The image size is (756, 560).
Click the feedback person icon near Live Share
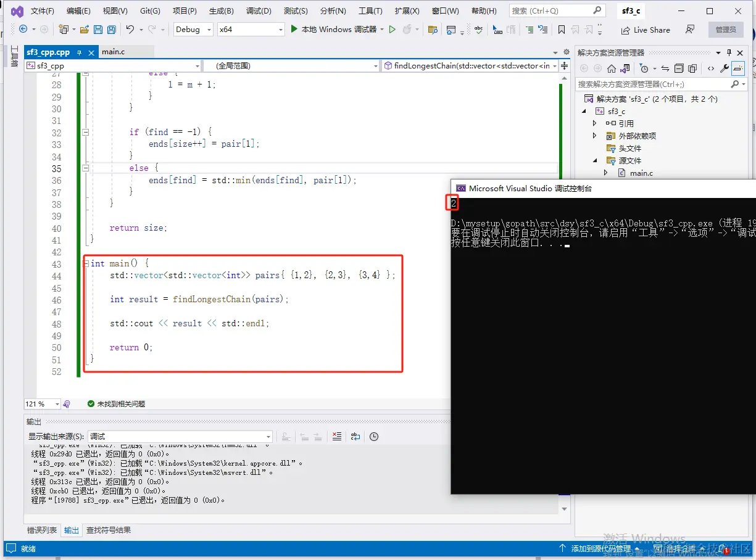pos(689,30)
